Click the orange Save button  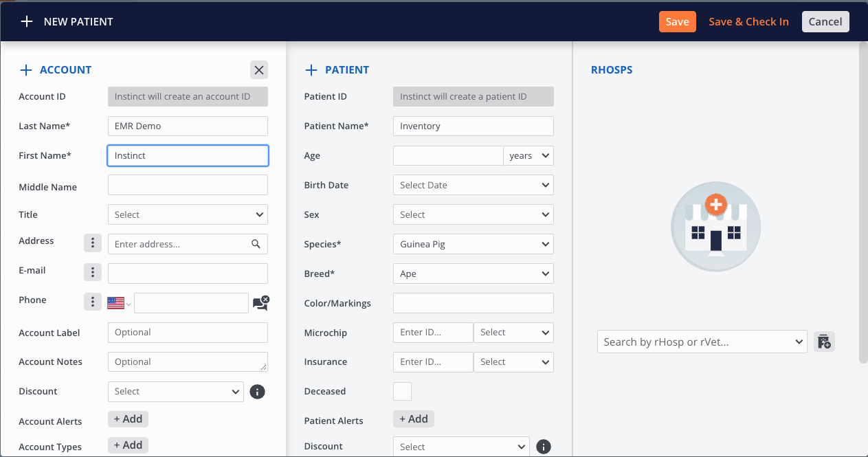point(677,22)
